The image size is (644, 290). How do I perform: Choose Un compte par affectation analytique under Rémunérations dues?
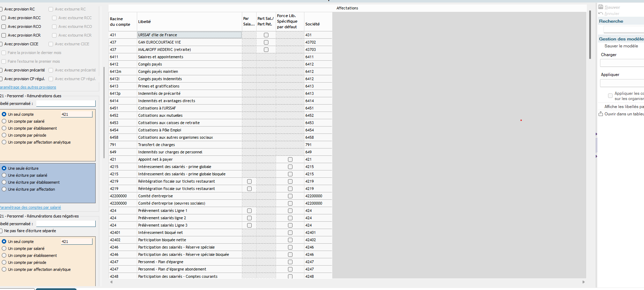point(4,142)
